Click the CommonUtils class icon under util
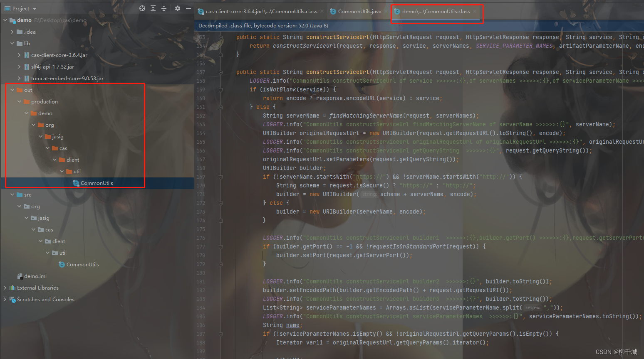 pyautogui.click(x=75, y=183)
